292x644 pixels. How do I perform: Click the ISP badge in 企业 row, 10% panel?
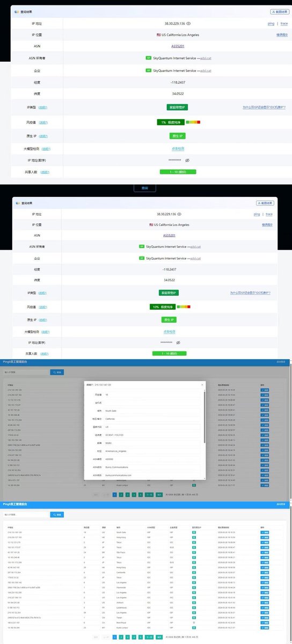point(141,258)
